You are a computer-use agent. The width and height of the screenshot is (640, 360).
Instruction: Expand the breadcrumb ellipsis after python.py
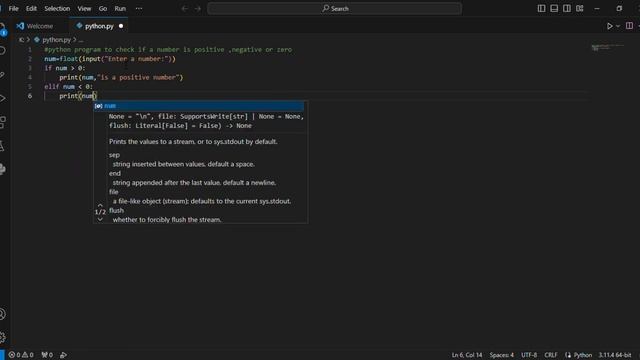81,40
